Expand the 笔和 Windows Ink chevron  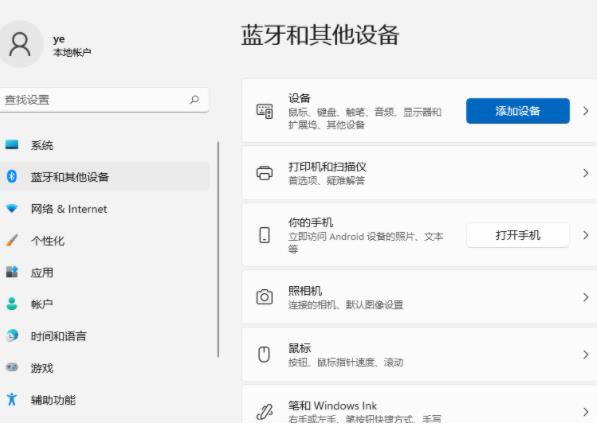[586, 412]
